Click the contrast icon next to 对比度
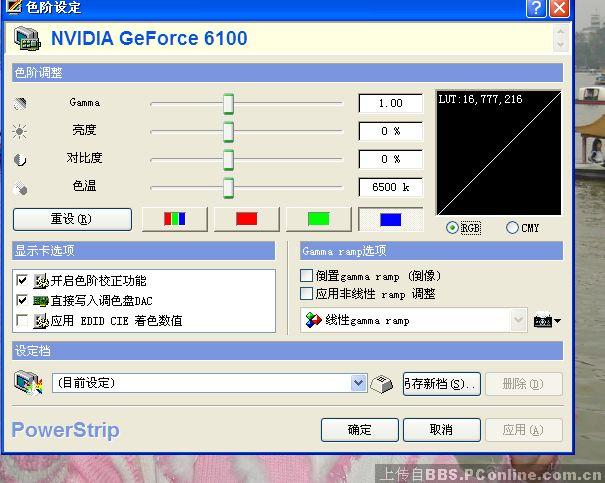605x483 pixels. click(20, 159)
